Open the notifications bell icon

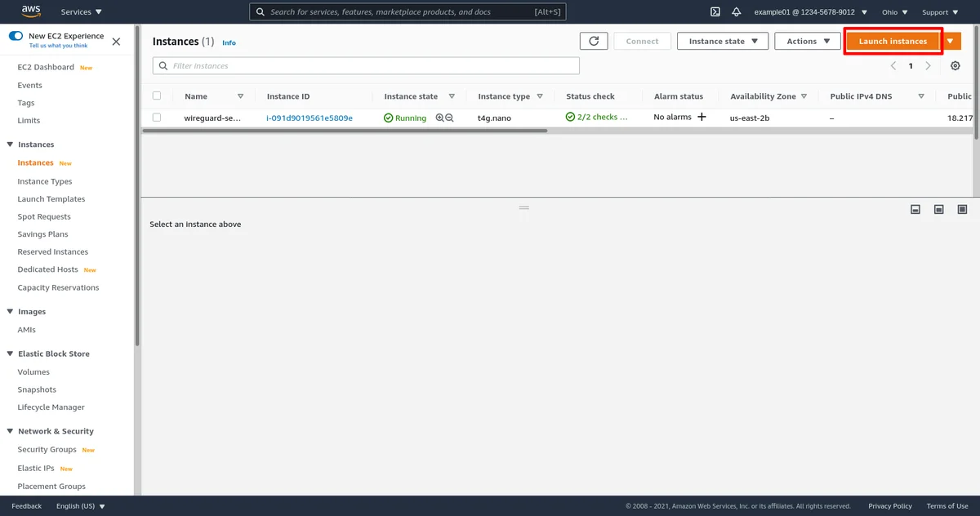(x=737, y=12)
